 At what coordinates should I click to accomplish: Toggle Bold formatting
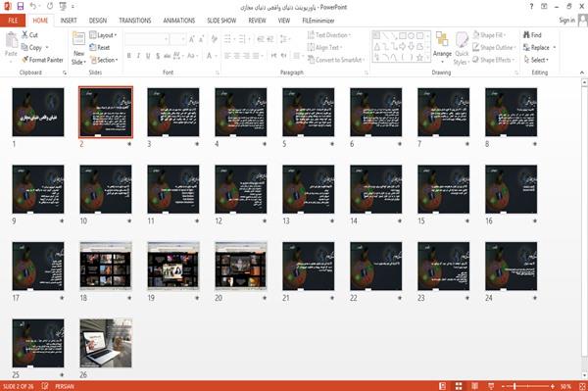pyautogui.click(x=128, y=56)
